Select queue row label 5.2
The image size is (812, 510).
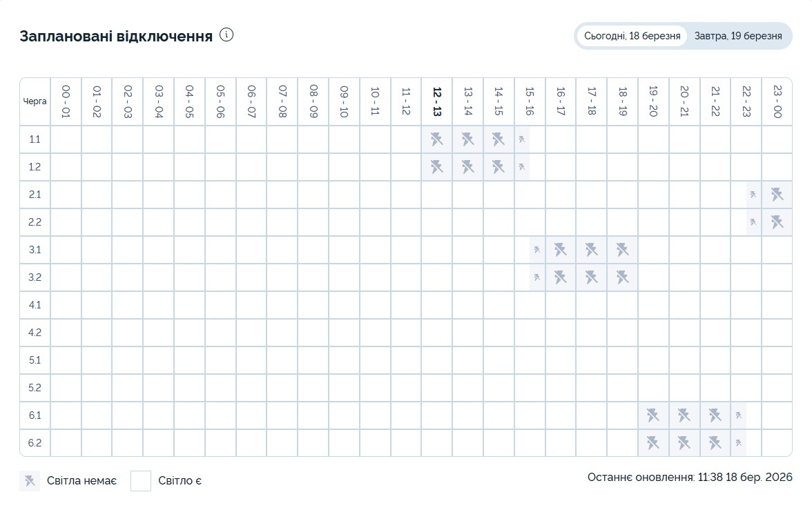tap(35, 388)
